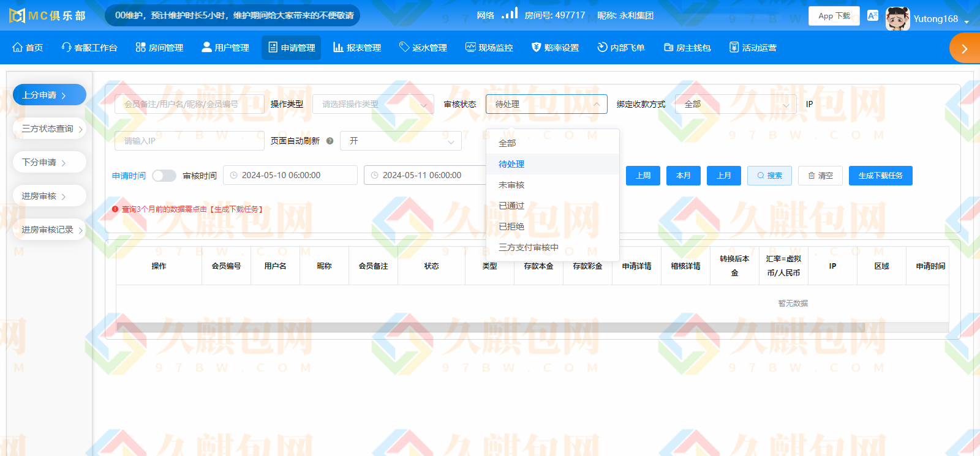This screenshot has width=980, height=456.
Task: Choose 已拒绝 in the status dropdown list
Action: coord(552,226)
